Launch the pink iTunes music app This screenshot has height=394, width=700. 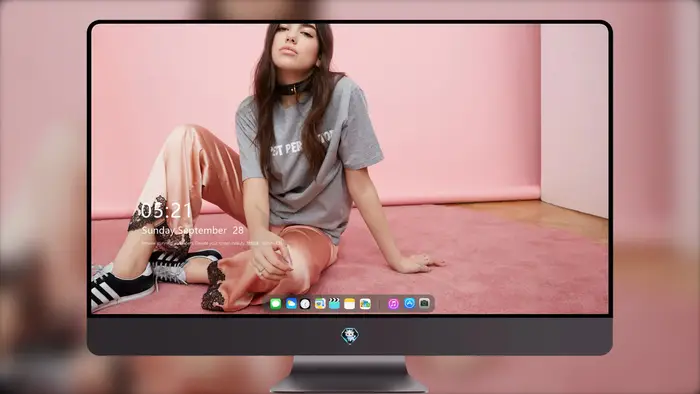tap(393, 304)
